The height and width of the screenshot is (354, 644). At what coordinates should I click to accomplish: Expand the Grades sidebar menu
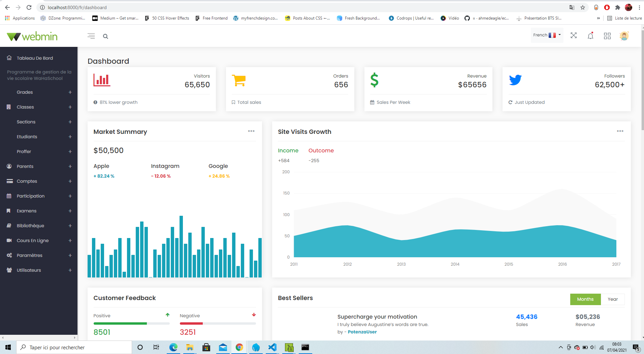(70, 92)
